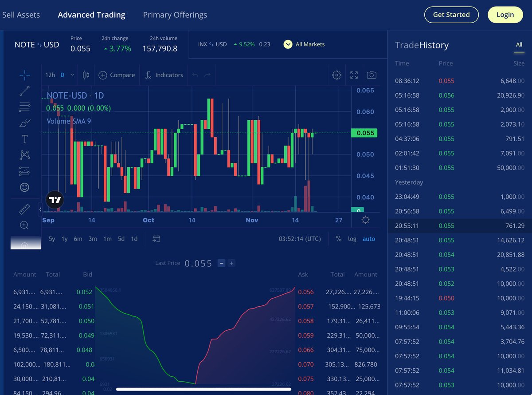Set the chart range to 1m
This screenshot has width=532, height=395.
pos(107,239)
